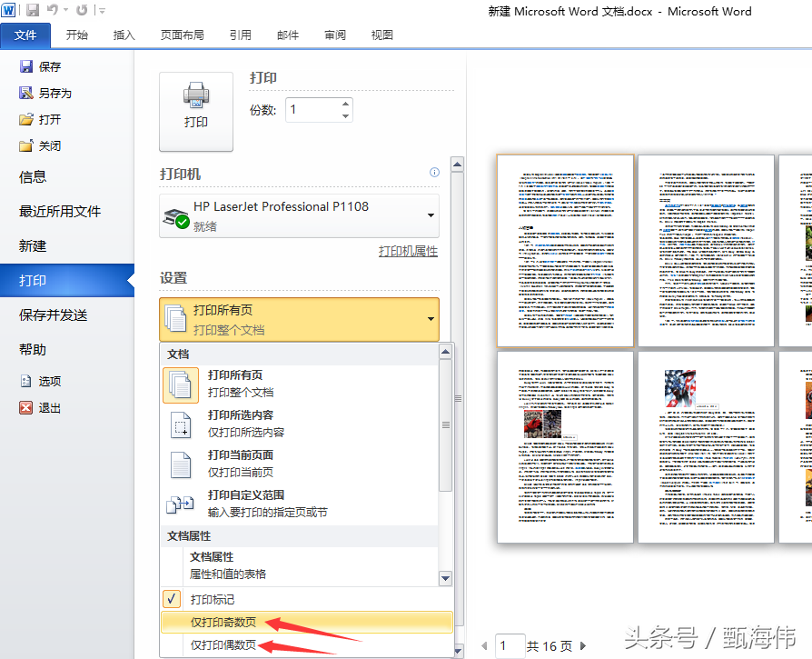Select 打印所选内容 option icon

[181, 424]
